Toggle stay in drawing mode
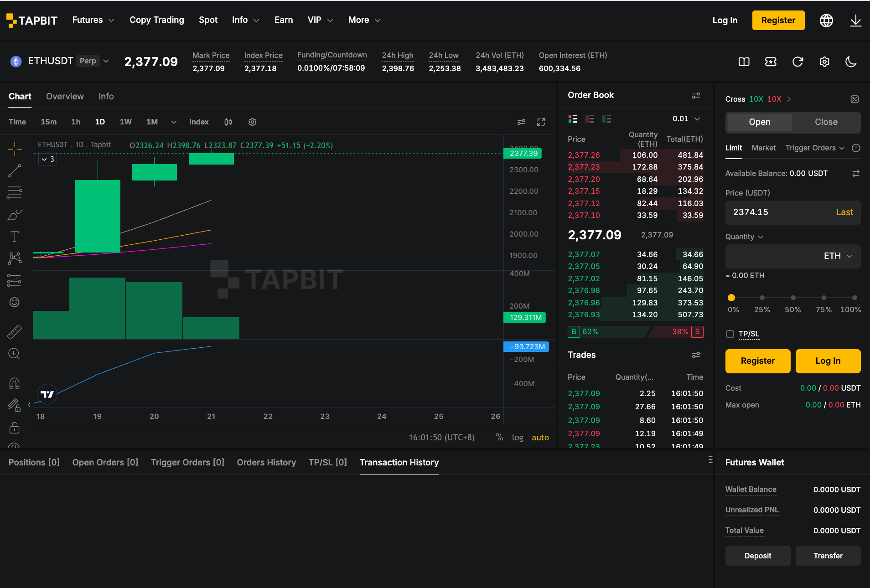870x588 pixels. (15, 405)
